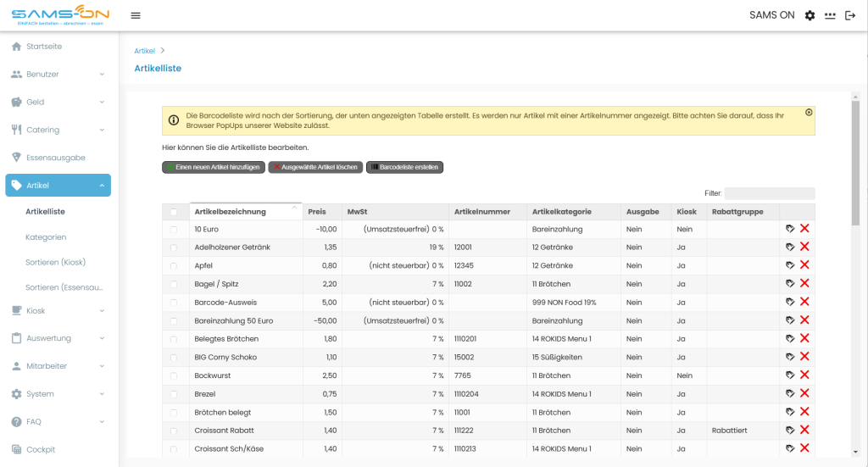
Task: Open Kategorien in the sidebar
Action: [x=46, y=236]
